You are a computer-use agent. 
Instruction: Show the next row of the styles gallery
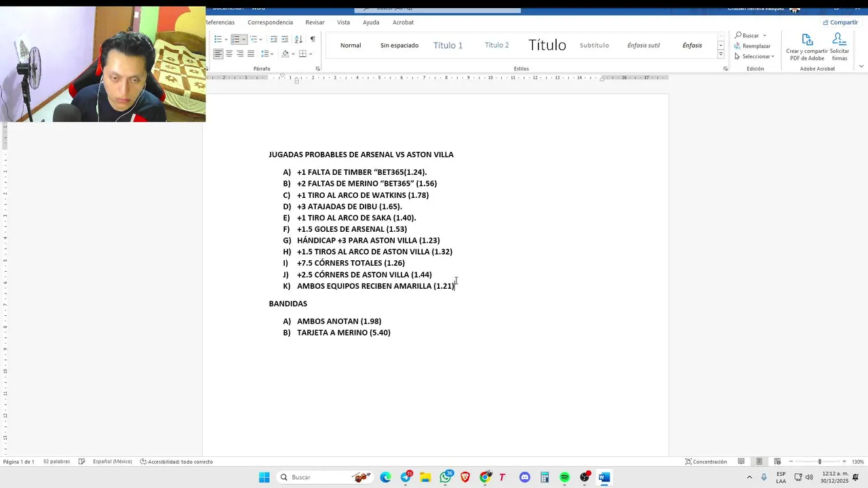tap(721, 45)
